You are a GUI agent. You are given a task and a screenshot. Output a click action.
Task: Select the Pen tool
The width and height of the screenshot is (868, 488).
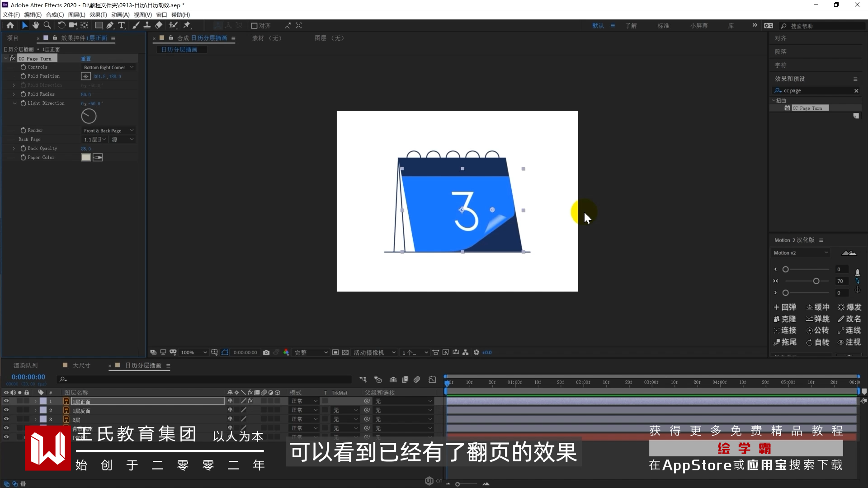pos(110,25)
